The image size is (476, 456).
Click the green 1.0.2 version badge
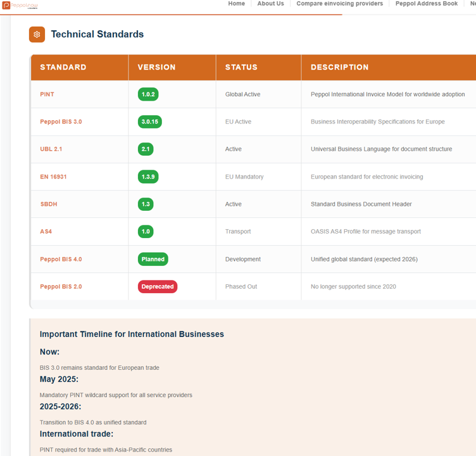coord(148,94)
